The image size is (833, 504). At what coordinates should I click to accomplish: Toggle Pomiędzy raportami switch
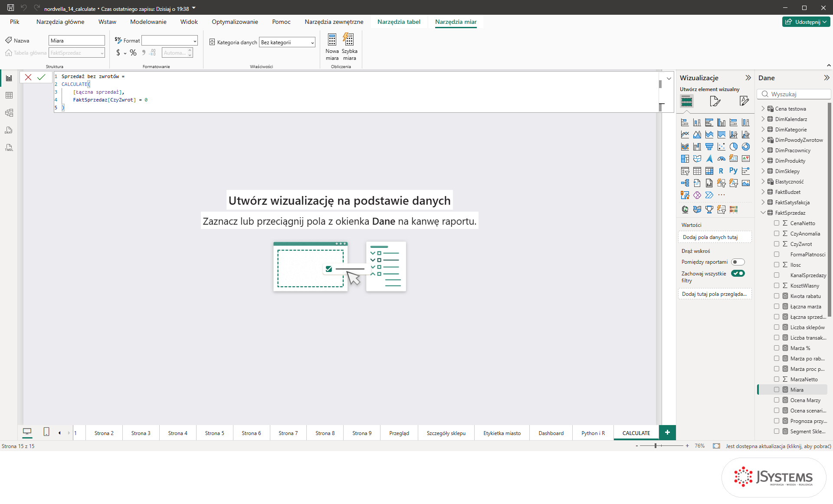[x=738, y=262]
